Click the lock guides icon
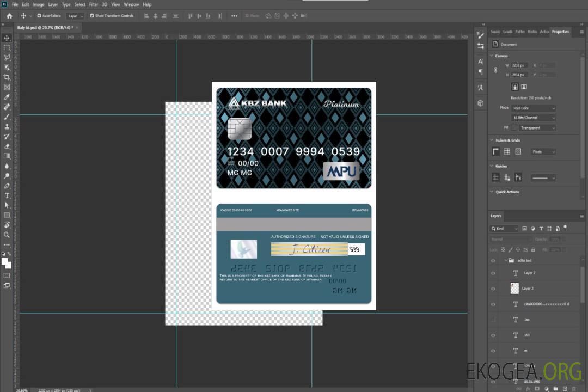The width and height of the screenshot is (588, 392). [x=507, y=178]
